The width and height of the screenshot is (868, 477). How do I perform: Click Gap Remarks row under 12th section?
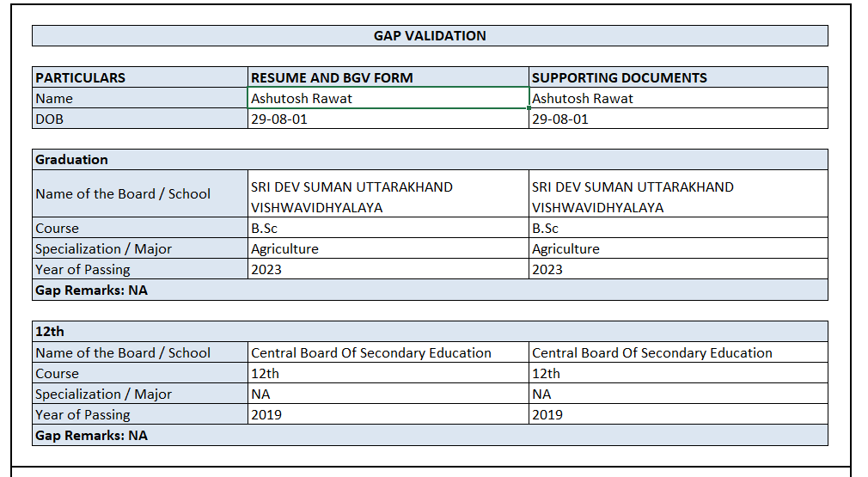coord(430,436)
